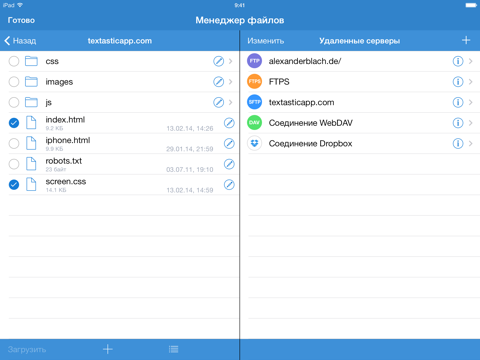The height and width of the screenshot is (360, 480).
Task: Tap the edit icon for robots.txt
Action: pos(229,164)
